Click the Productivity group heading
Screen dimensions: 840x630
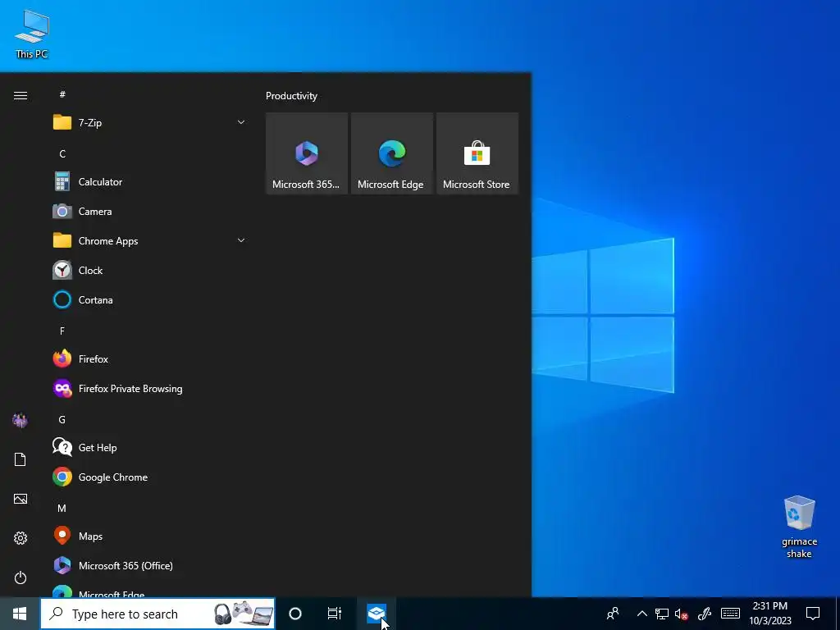point(292,96)
